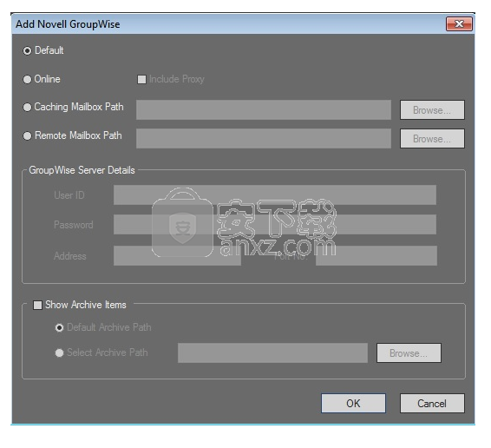
Task: Click the Caching Mailbox Path text field
Action: (264, 109)
